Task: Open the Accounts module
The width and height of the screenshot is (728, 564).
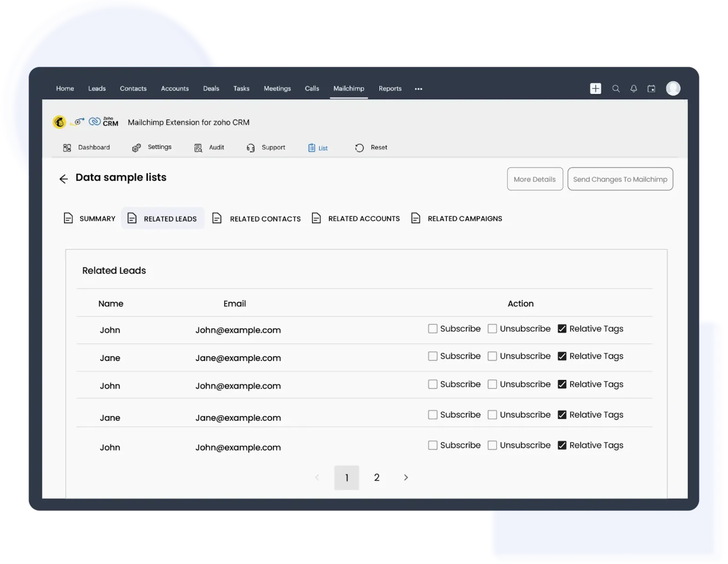Action: point(175,88)
